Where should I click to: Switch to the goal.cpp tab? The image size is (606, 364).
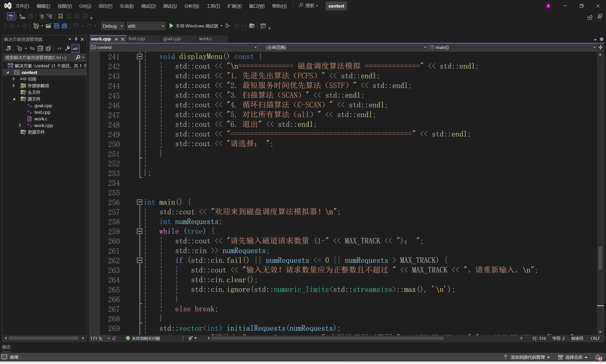tap(172, 39)
